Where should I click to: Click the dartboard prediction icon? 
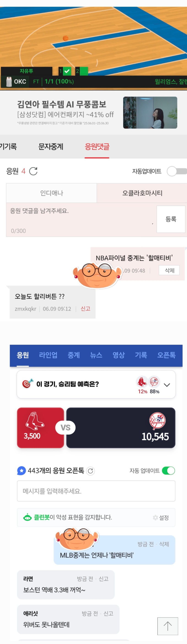point(27,384)
